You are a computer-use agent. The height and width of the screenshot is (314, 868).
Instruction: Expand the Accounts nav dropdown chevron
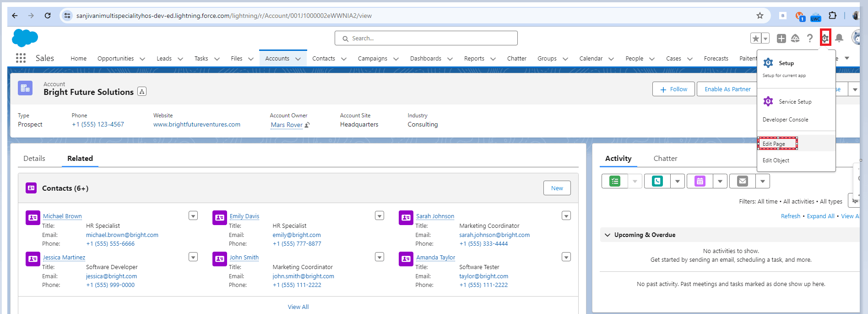[298, 59]
